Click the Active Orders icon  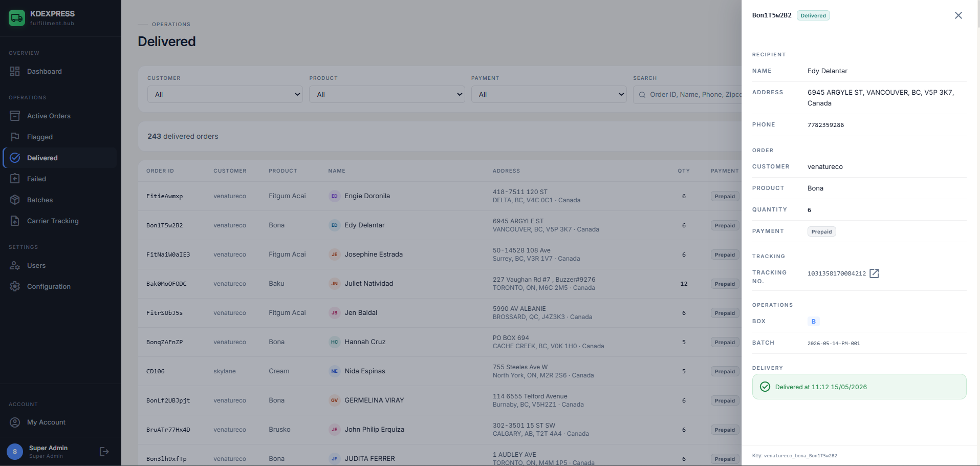(15, 116)
